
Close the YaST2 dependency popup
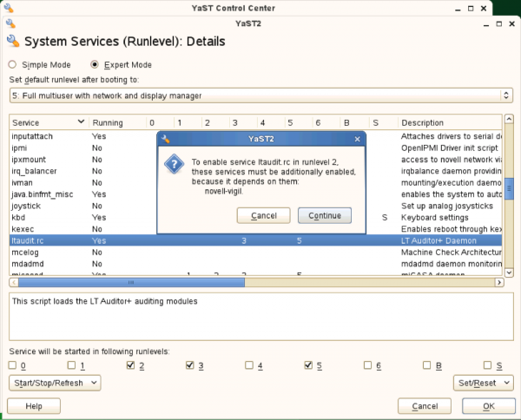357,139
